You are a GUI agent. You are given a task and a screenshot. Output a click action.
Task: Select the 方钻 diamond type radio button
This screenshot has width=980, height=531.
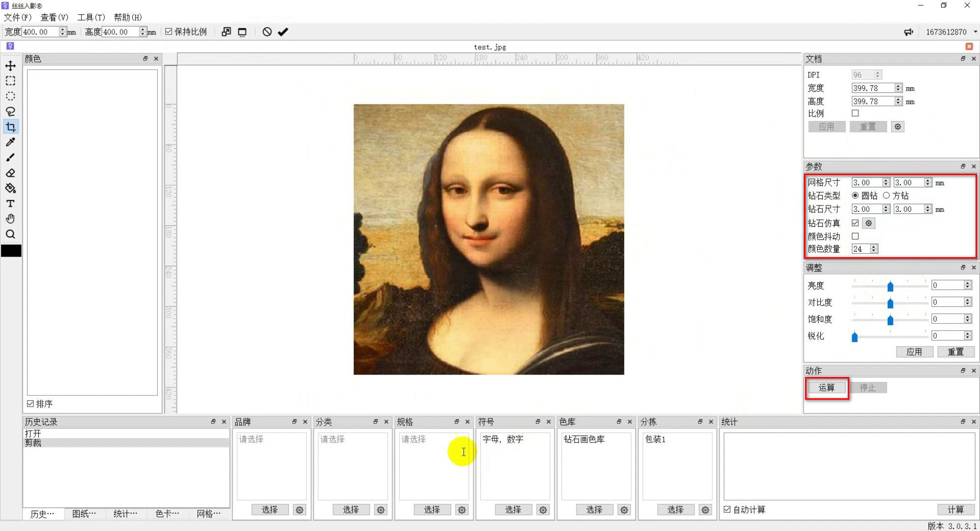(887, 195)
